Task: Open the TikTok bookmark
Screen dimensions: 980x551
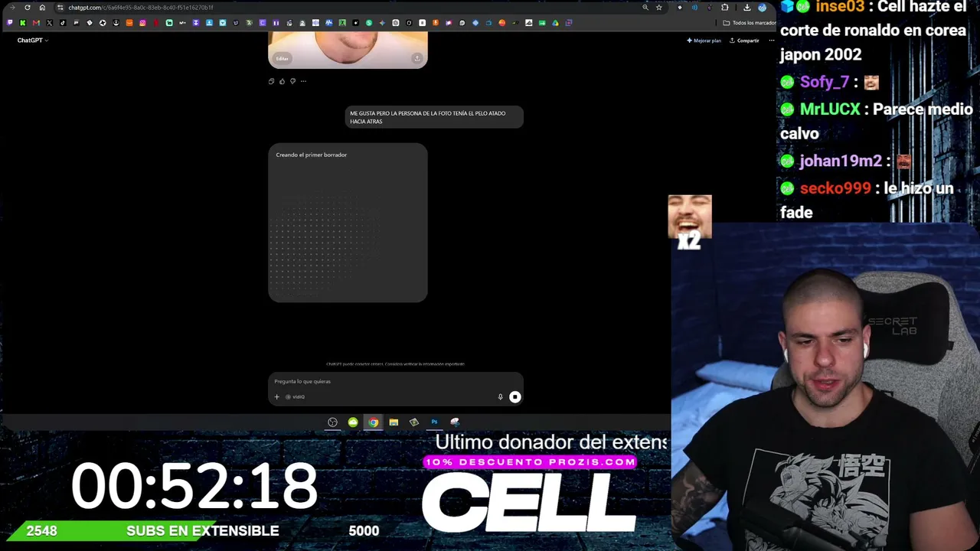Action: (x=63, y=23)
